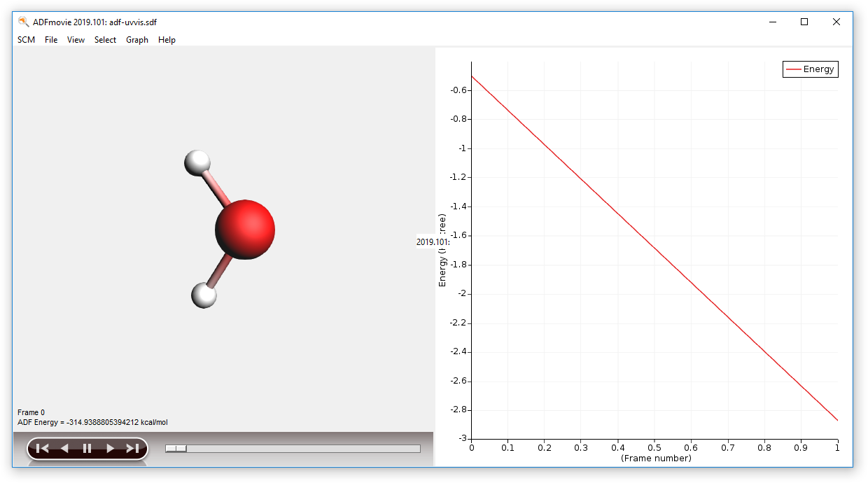This screenshot has width=868, height=483.
Task: Pause the movie playback
Action: [86, 449]
